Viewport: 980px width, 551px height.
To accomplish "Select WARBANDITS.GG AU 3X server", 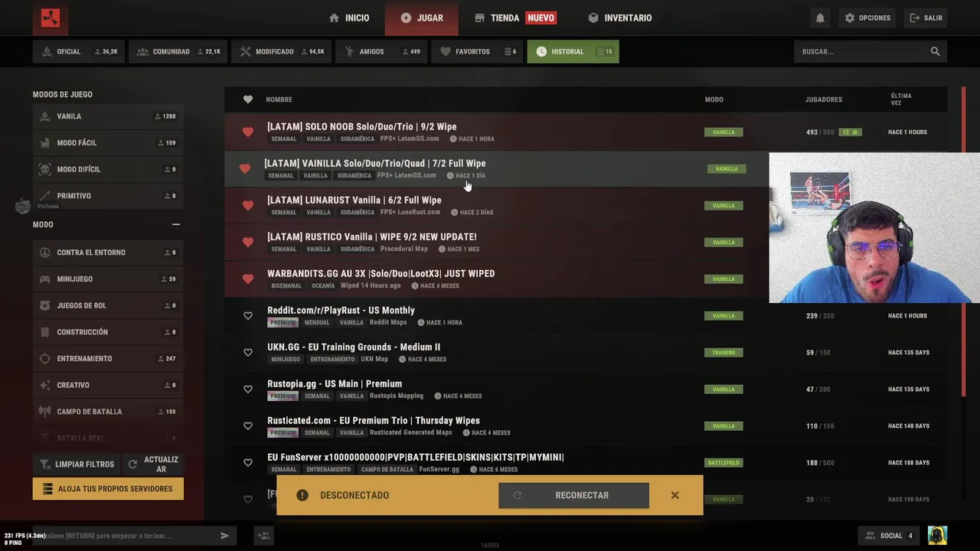I will (x=586, y=279).
